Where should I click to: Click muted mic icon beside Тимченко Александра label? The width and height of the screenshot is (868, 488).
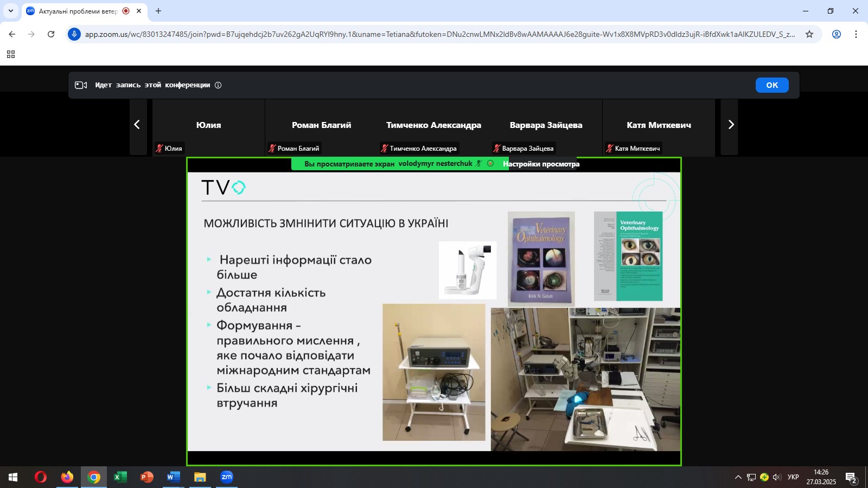(x=385, y=148)
